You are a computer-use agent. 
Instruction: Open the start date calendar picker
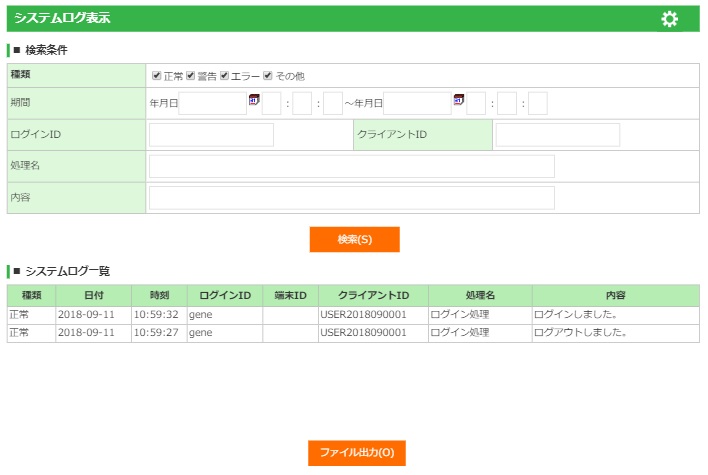point(253,99)
